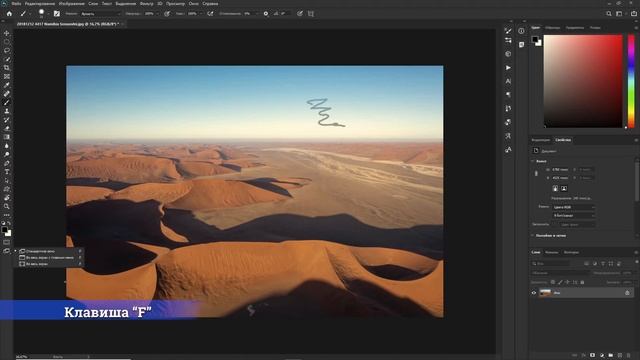
Task: Click the canvas width field
Action: [x=560, y=169]
